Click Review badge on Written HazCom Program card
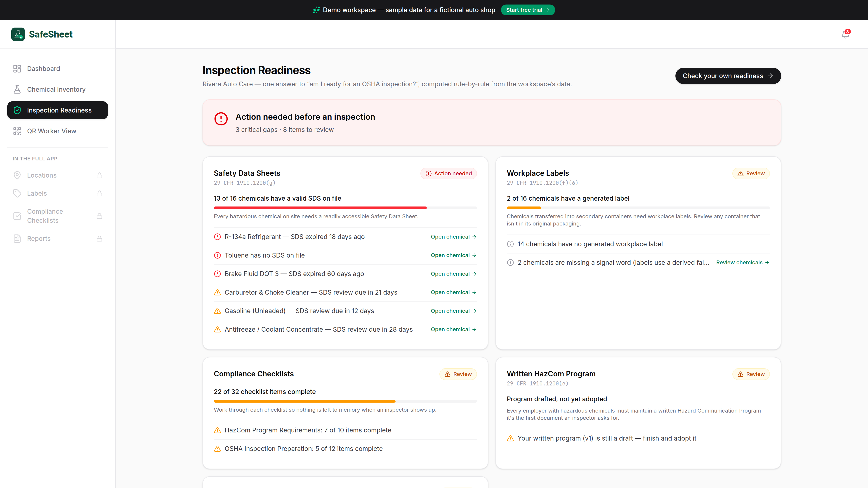The width and height of the screenshot is (868, 488). (x=751, y=374)
